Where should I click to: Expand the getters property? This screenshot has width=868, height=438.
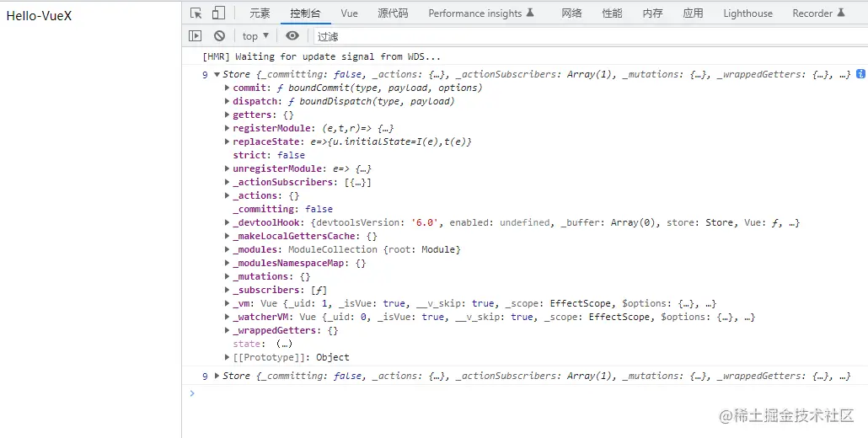pyautogui.click(x=227, y=115)
